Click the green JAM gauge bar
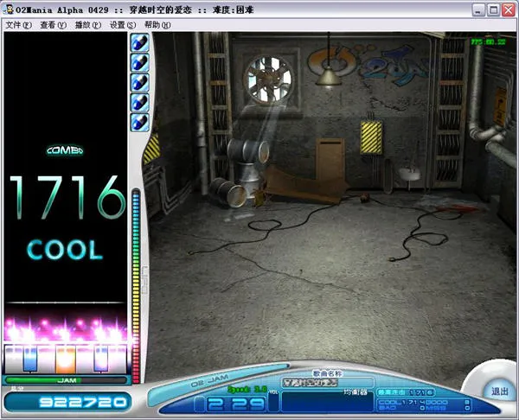The width and height of the screenshot is (519, 420). tap(67, 379)
